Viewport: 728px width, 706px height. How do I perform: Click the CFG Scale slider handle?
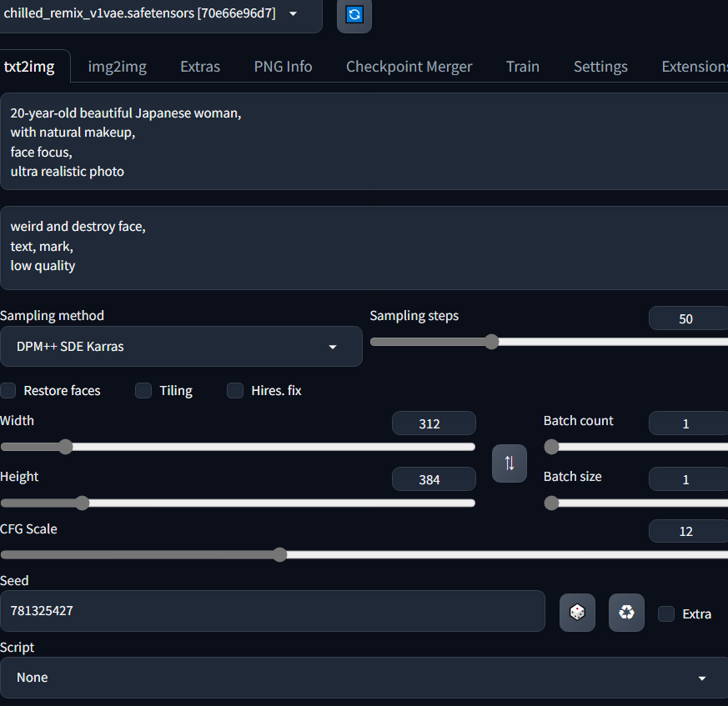[279, 554]
